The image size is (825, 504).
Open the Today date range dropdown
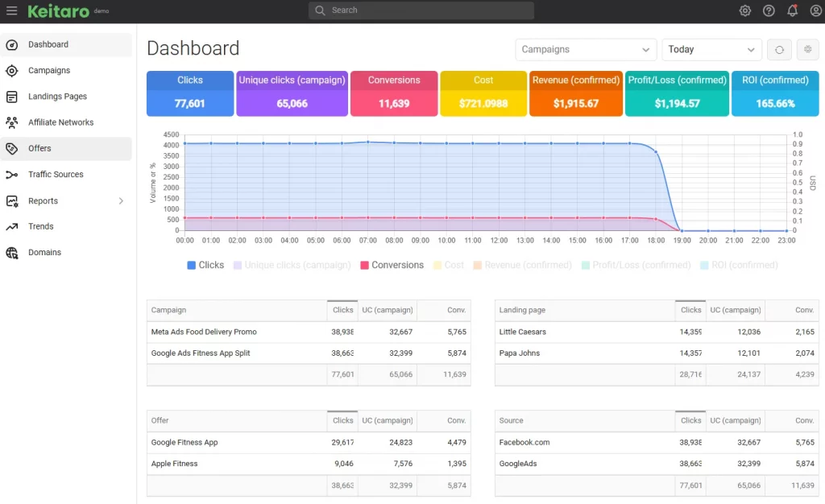(711, 50)
